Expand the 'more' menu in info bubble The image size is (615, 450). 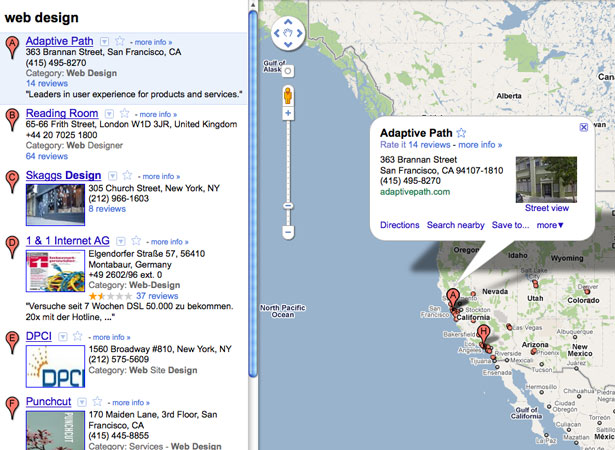(x=550, y=225)
